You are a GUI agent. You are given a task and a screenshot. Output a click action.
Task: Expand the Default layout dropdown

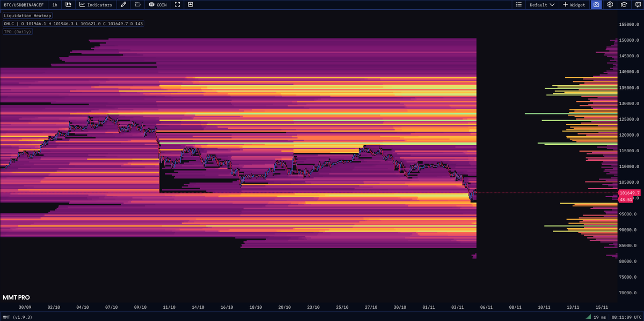[542, 5]
